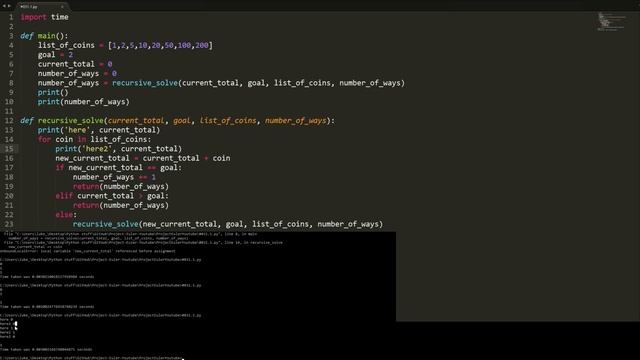The height and width of the screenshot is (360, 640).
Task: Click 'list_of_coins' on line 4
Action: click(66, 45)
